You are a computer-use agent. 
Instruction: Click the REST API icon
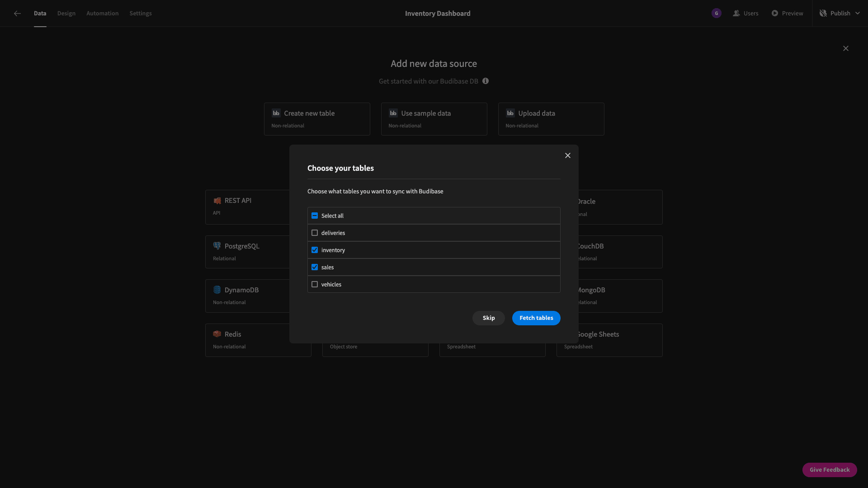[x=217, y=201]
